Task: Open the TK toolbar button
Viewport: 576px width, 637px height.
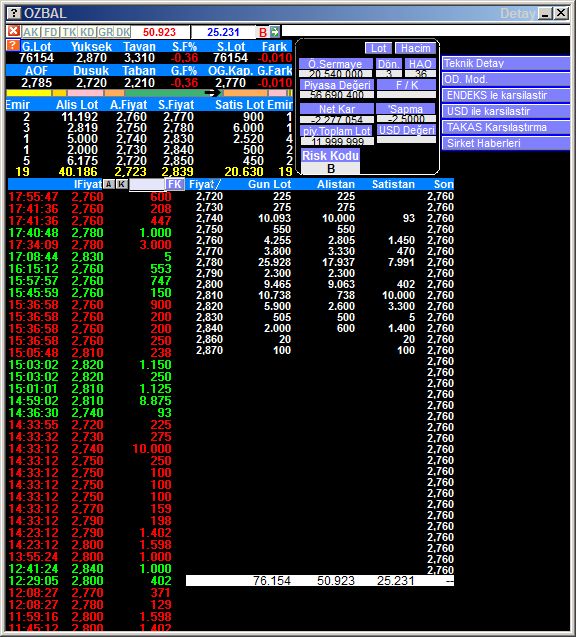Action: pos(69,32)
